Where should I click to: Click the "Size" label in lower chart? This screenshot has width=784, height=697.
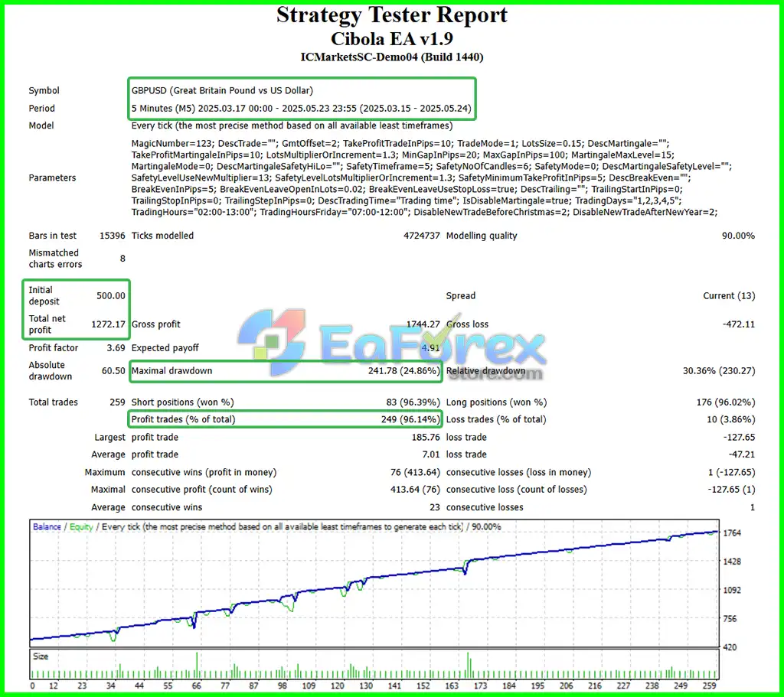coord(41,656)
